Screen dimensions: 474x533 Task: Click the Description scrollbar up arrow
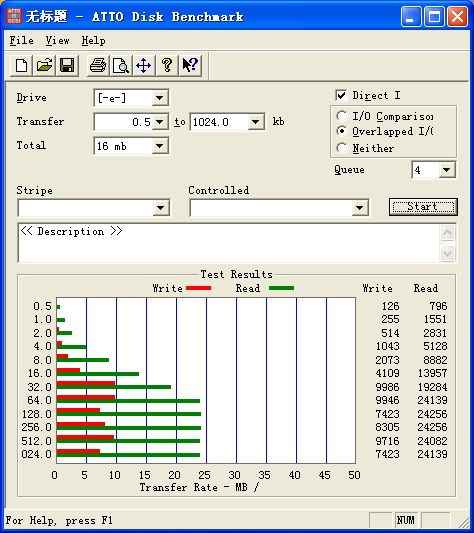[x=447, y=233]
